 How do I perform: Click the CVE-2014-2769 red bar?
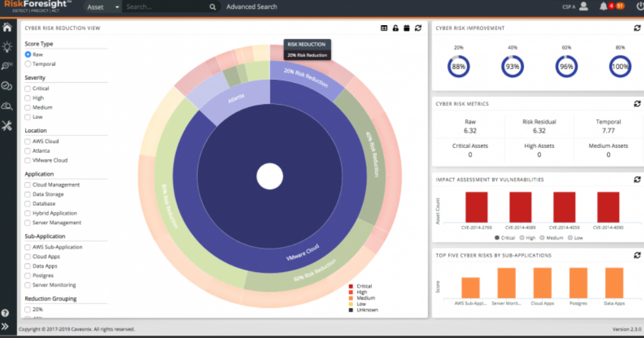coord(476,207)
